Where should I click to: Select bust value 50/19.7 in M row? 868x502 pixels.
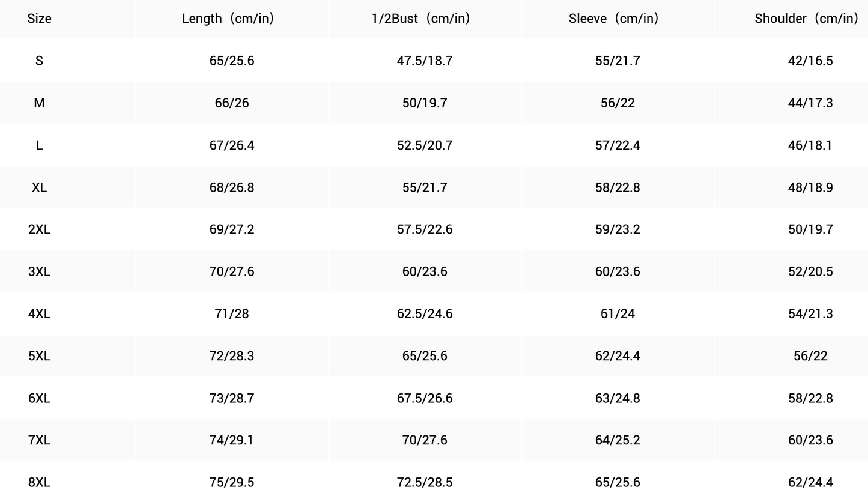coord(425,103)
